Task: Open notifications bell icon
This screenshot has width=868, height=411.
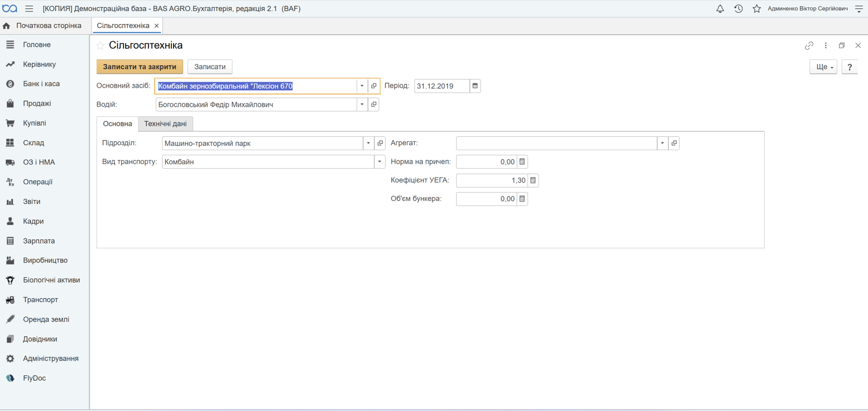Action: point(720,8)
